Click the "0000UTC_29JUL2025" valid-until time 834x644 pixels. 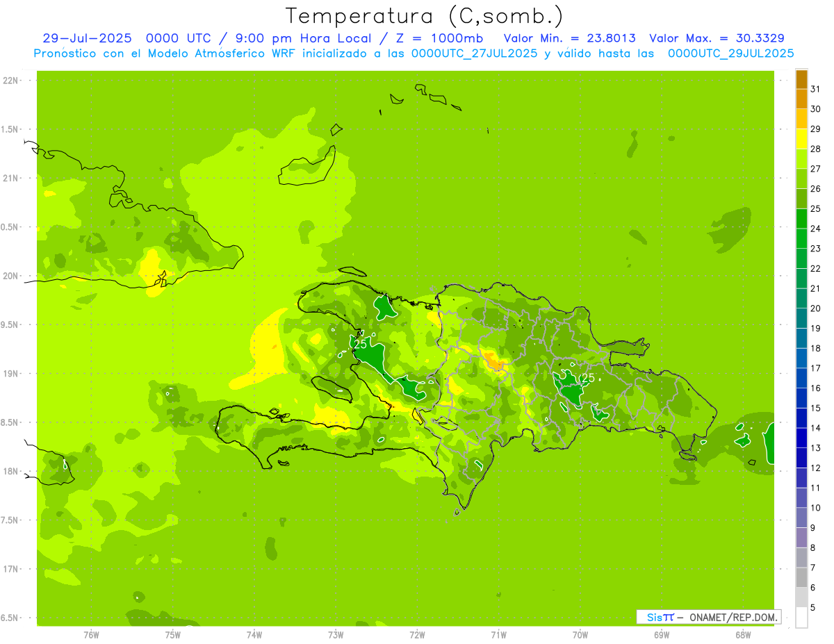pos(730,53)
